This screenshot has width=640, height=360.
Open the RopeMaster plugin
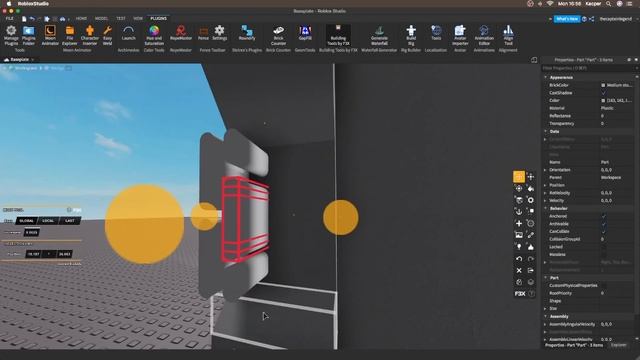coord(181,33)
